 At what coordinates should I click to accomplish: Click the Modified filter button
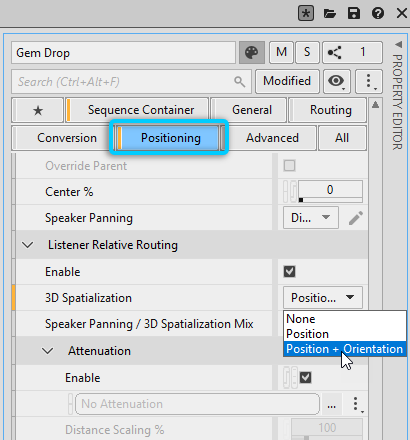coord(287,81)
